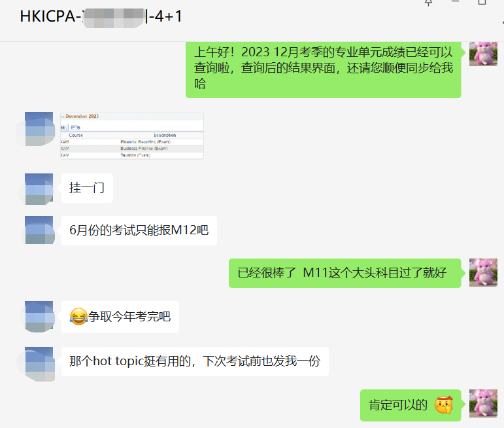The height and width of the screenshot is (428, 504).
Task: Select the 那个hot topic挺有用的 message
Action: tap(195, 361)
